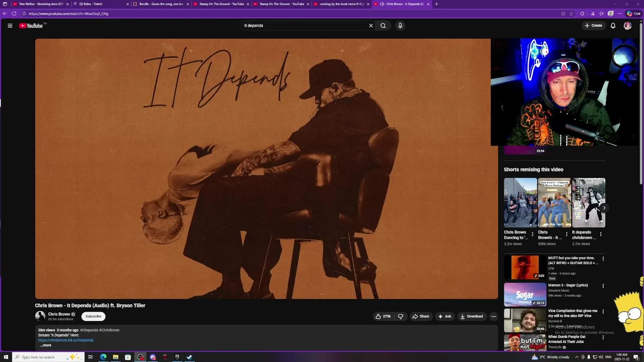Viewport: 644px width, 362px height.
Task: Open Chris Brown channel avatar
Action: pyautogui.click(x=40, y=316)
